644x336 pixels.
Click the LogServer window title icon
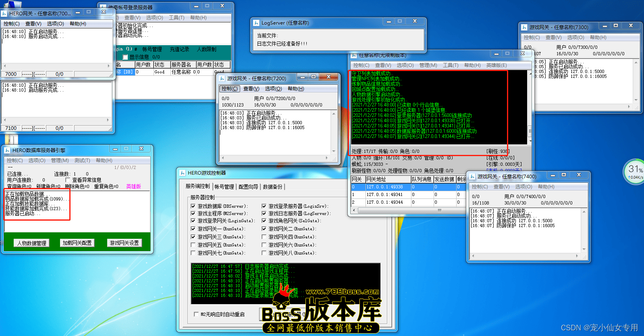pyautogui.click(x=256, y=23)
